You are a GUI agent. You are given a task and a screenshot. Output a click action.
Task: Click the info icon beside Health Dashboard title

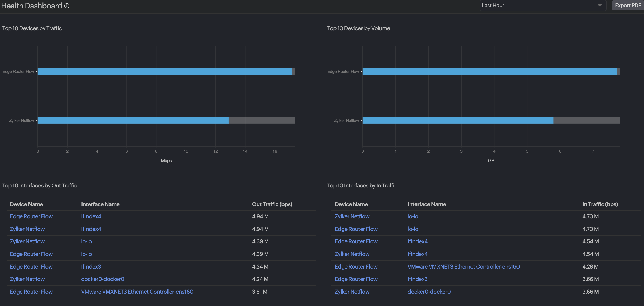[x=67, y=6]
